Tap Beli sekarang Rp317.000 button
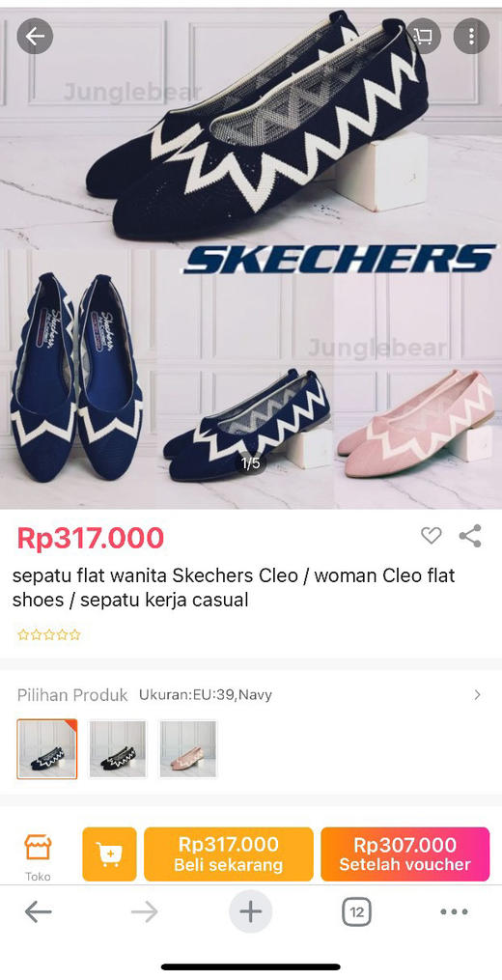This screenshot has width=502, height=980. click(x=228, y=854)
